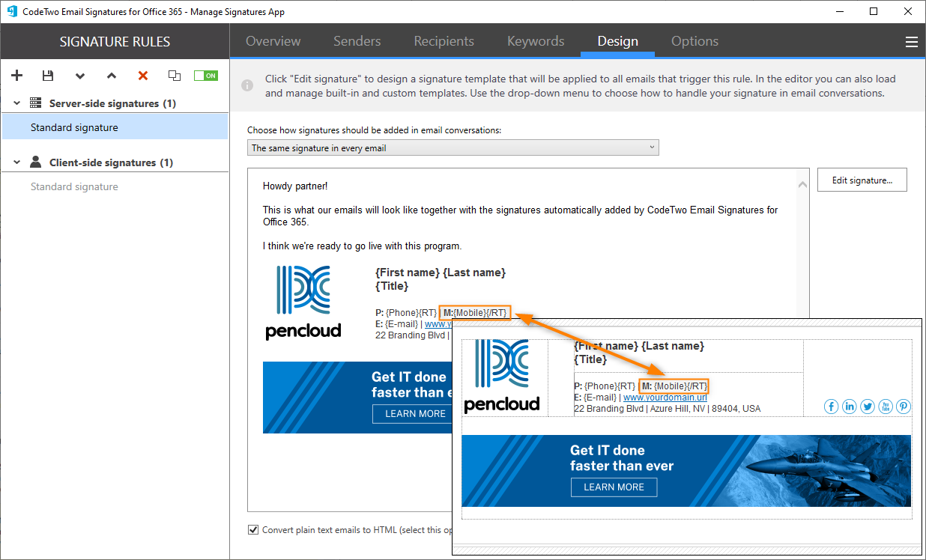This screenshot has width=926, height=560.
Task: Click the Twitter icon in the signature preview
Action: click(x=867, y=407)
